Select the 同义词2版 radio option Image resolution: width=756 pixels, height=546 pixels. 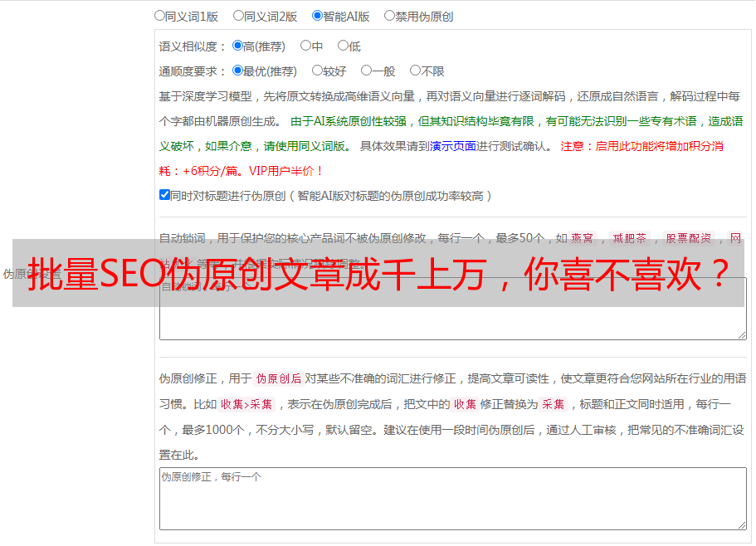[x=238, y=16]
